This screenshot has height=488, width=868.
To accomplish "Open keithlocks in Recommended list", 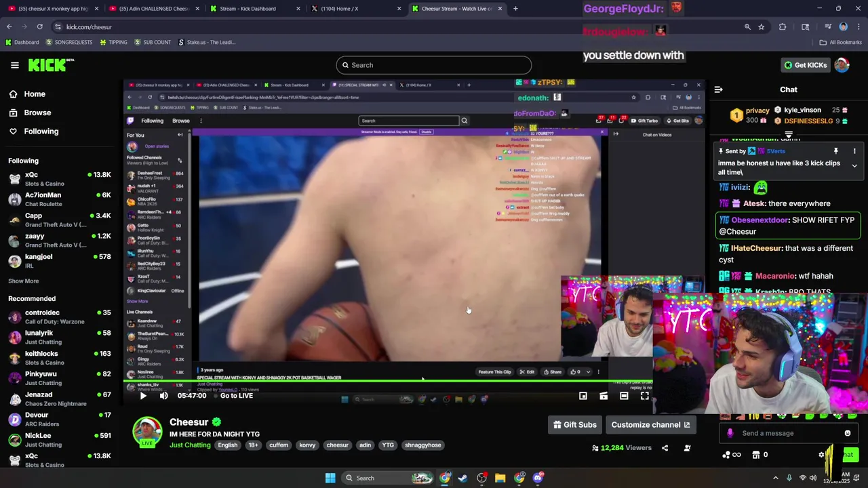I will pyautogui.click(x=59, y=357).
